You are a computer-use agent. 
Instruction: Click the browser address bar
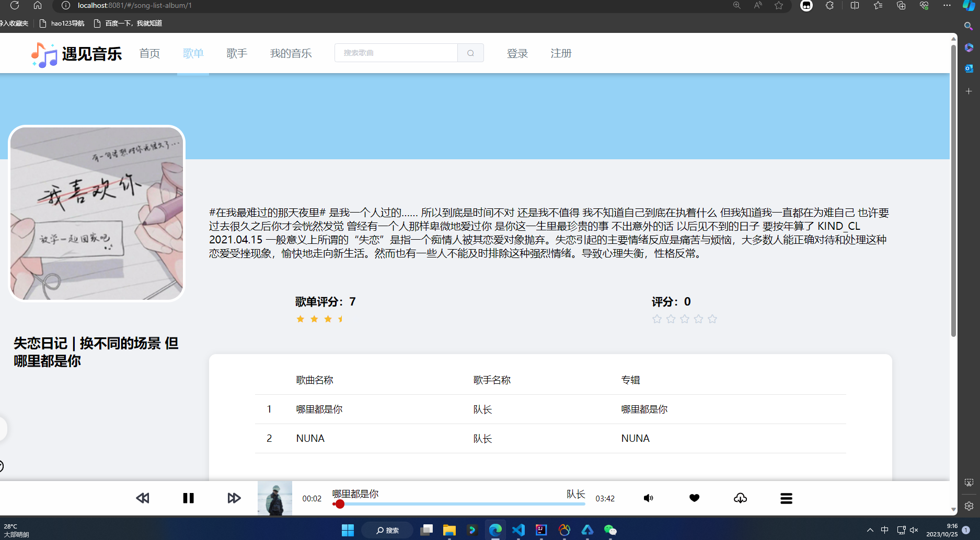tap(392, 5)
